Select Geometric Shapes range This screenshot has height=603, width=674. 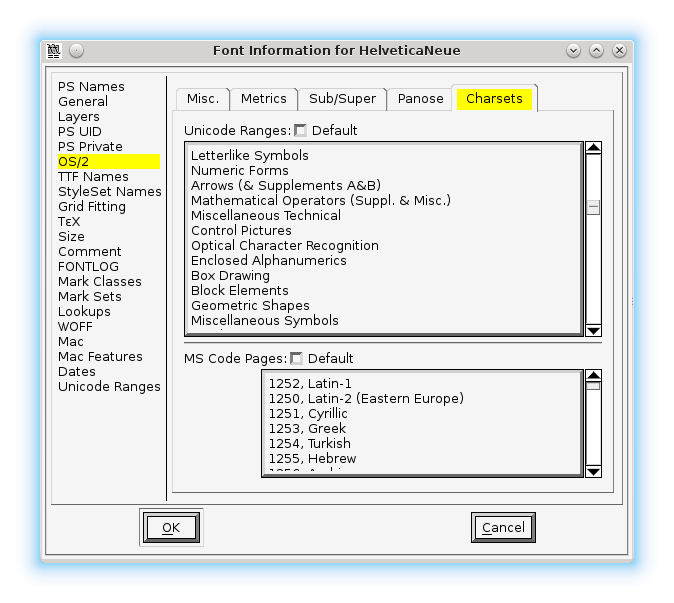click(x=250, y=306)
